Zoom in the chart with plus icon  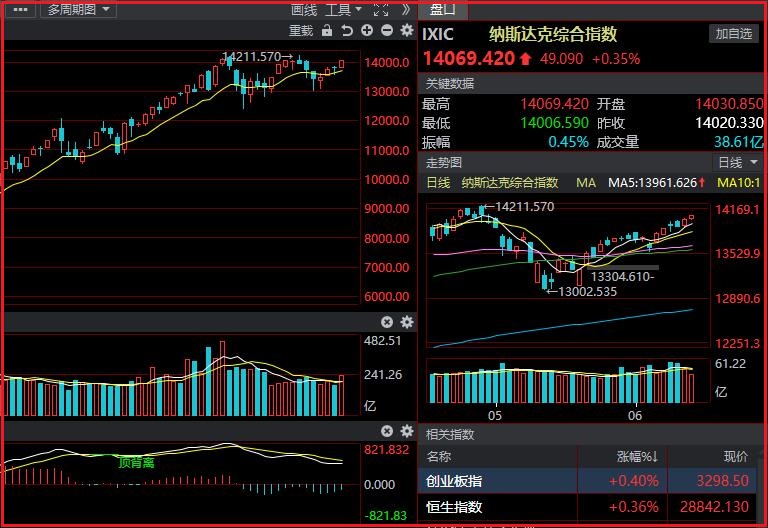[x=367, y=30]
